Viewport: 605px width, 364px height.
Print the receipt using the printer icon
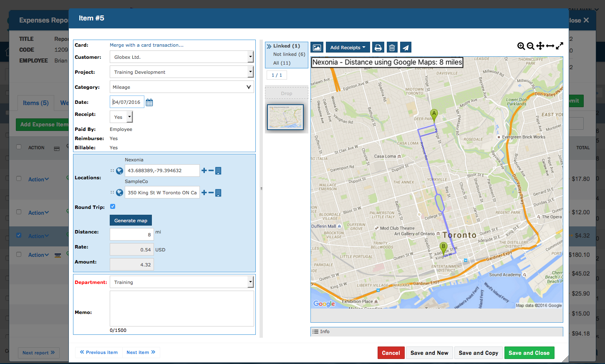pyautogui.click(x=378, y=47)
